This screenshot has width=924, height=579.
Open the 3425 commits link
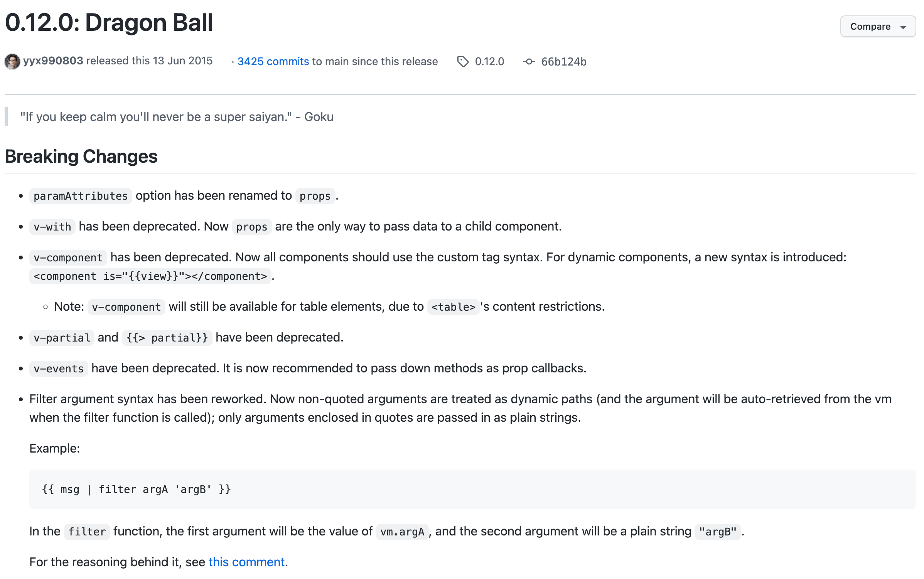click(x=273, y=62)
